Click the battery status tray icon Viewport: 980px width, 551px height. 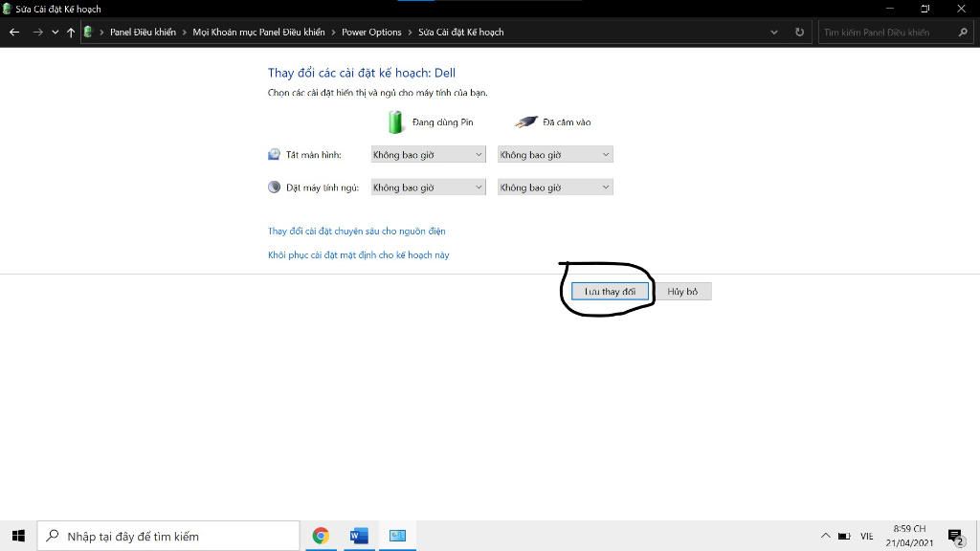844,536
